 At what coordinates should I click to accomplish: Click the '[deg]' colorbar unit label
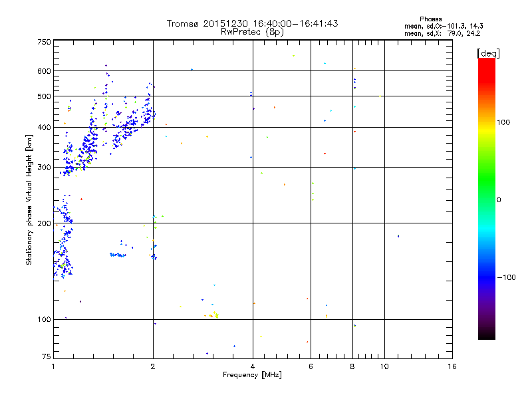coord(488,54)
